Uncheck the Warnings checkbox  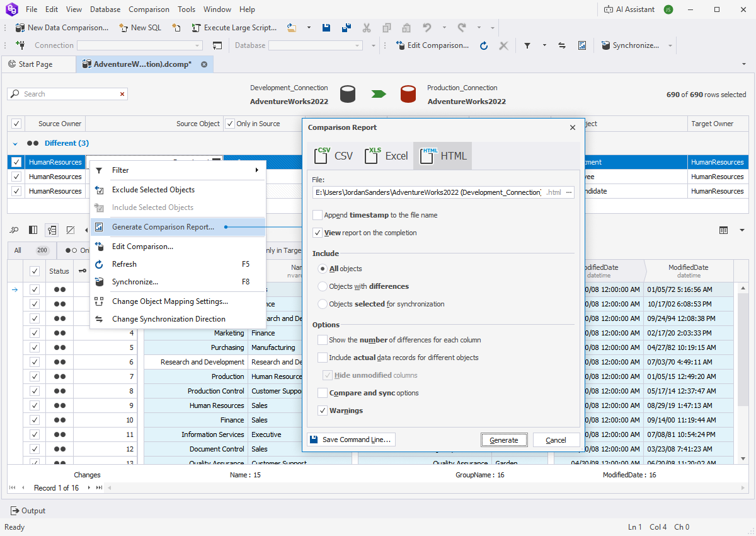click(x=323, y=411)
